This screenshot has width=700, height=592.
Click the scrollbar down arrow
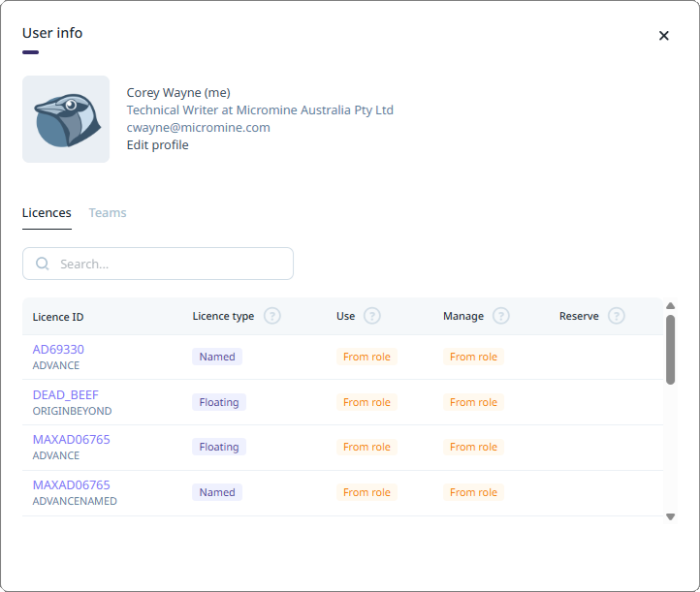[x=670, y=516]
